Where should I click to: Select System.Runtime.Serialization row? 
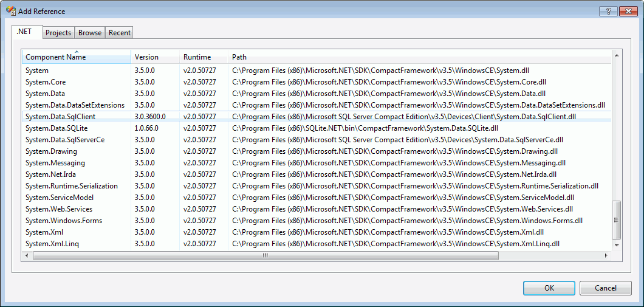pos(317,186)
